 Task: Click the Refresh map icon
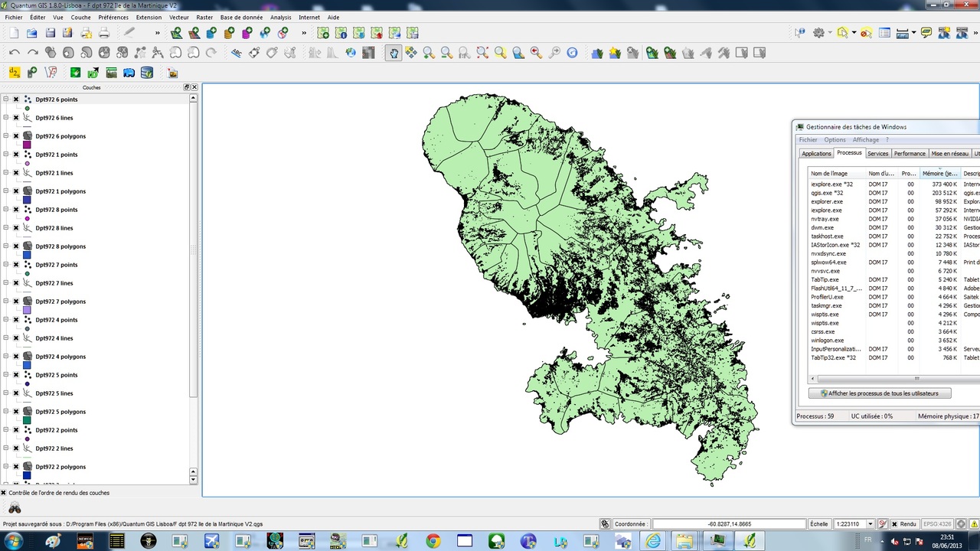pyautogui.click(x=572, y=53)
